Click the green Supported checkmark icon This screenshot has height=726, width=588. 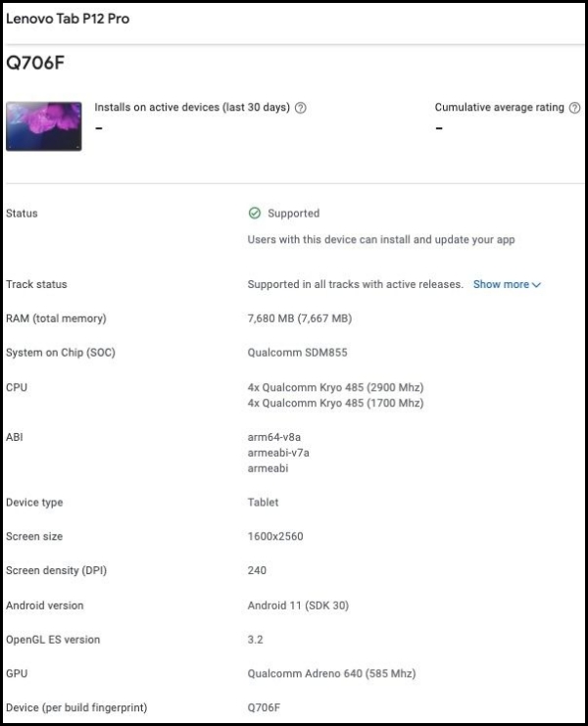point(255,213)
